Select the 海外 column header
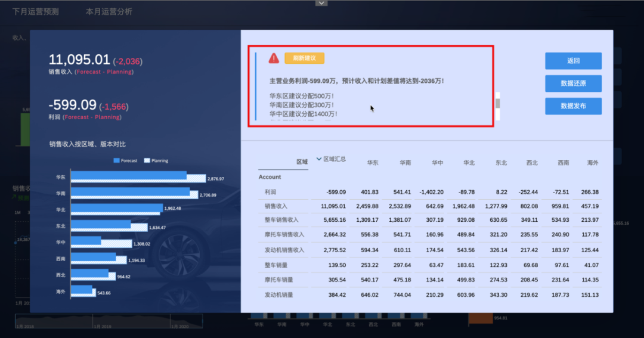 [593, 163]
